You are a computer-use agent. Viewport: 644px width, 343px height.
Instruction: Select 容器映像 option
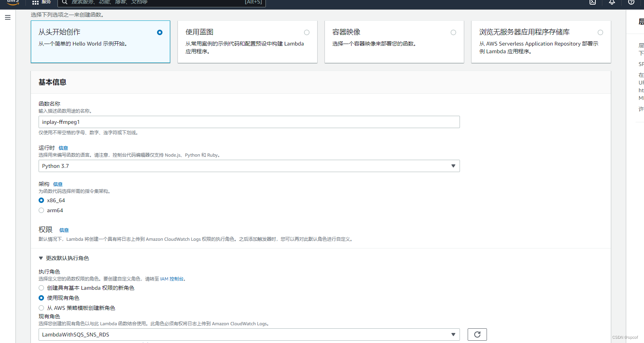point(394,42)
